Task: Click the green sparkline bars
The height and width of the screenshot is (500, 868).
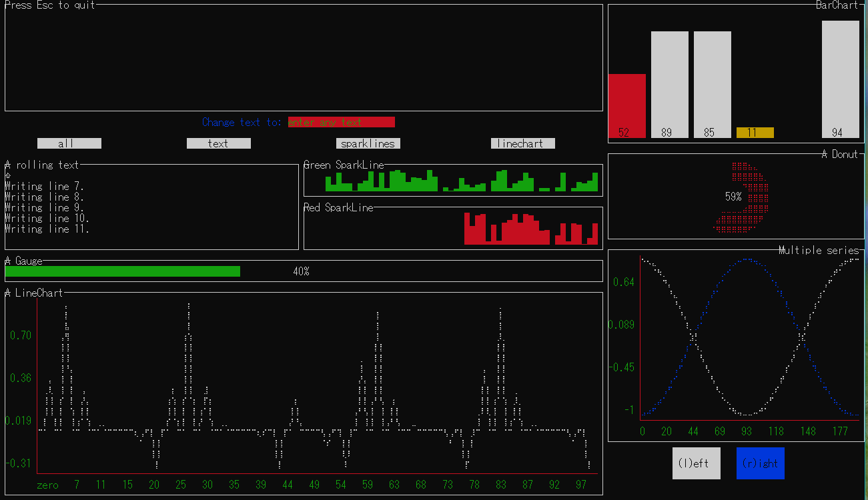Action: (462, 181)
